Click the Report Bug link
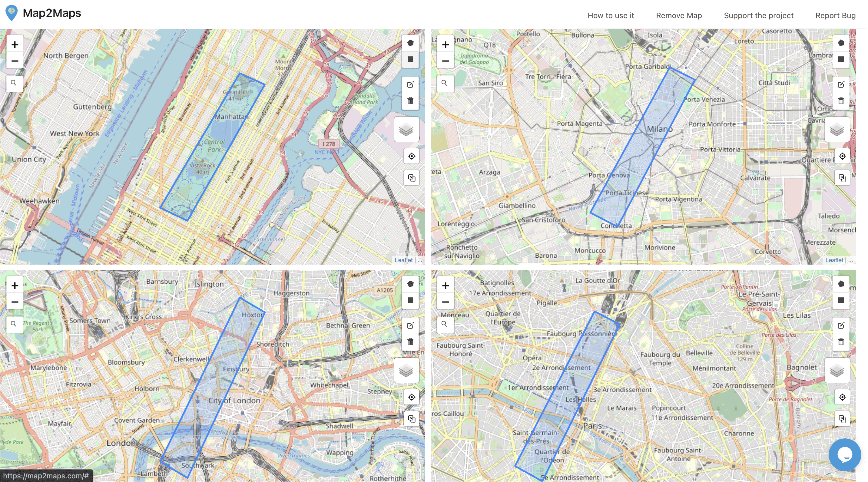This screenshot has height=482, width=868. click(x=835, y=15)
